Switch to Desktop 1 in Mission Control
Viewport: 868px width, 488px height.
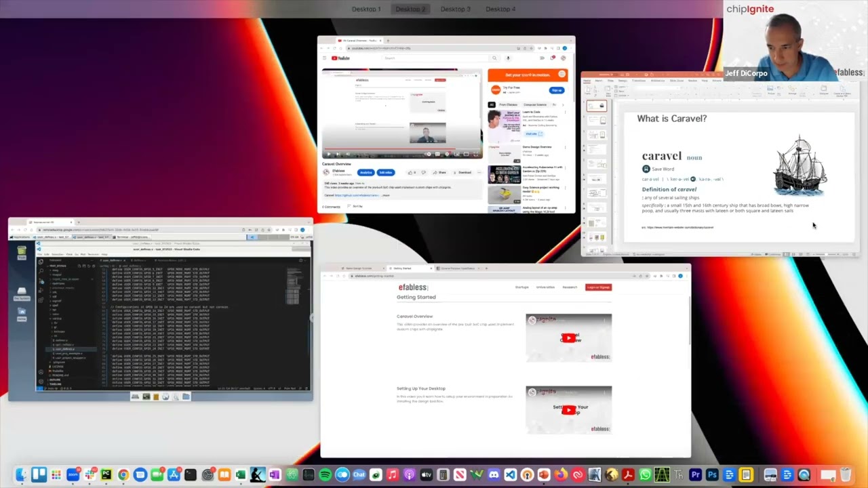[x=366, y=9]
